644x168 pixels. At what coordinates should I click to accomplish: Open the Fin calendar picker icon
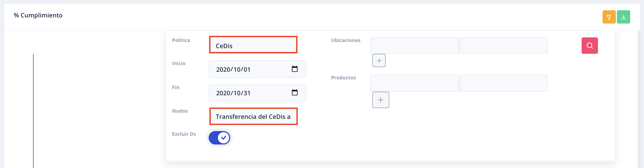(x=295, y=92)
